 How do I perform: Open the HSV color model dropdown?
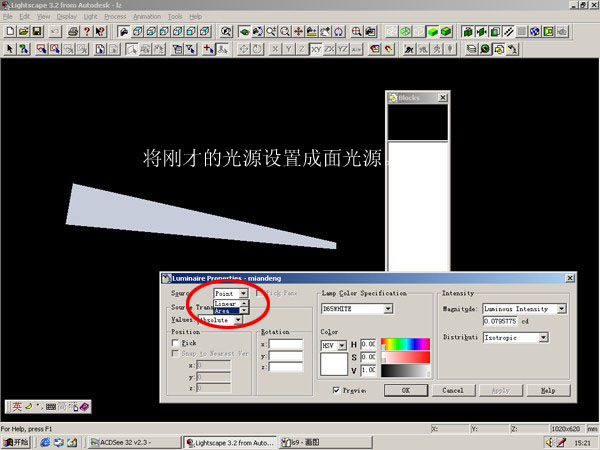pos(342,345)
